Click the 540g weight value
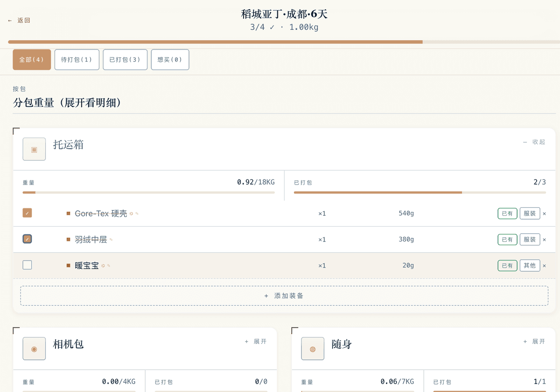560x392 pixels. click(x=406, y=213)
